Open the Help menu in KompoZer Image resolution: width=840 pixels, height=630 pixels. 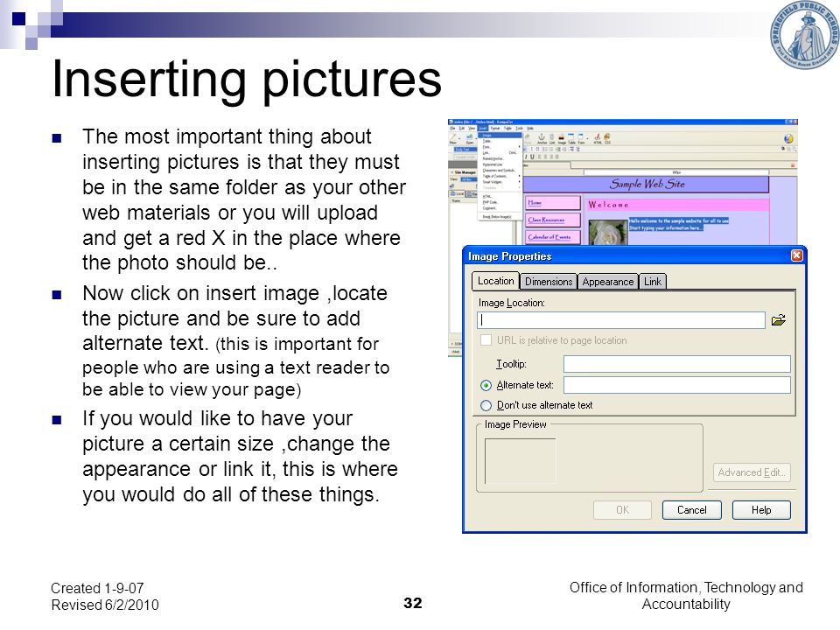(x=530, y=129)
